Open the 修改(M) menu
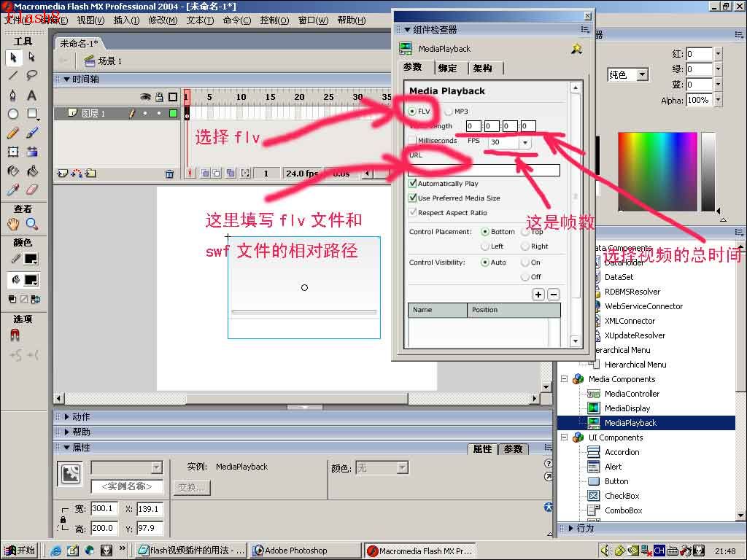 [163, 20]
